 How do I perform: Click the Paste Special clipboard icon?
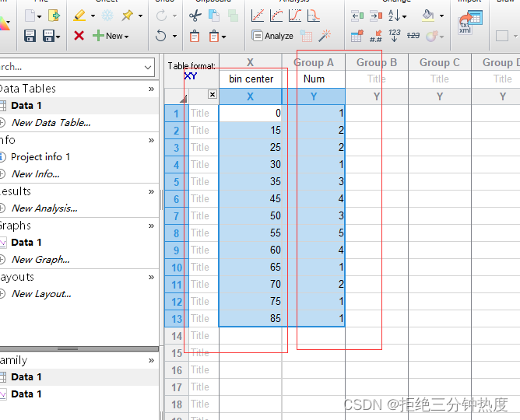click(x=214, y=36)
